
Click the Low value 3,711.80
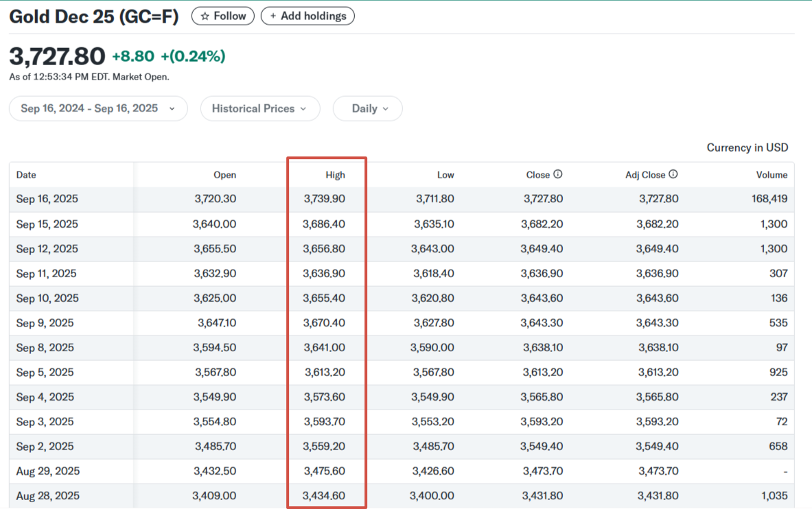(x=435, y=199)
